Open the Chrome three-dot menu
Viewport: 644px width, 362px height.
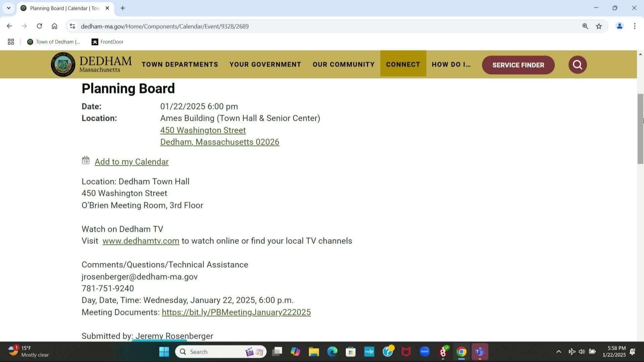click(635, 26)
